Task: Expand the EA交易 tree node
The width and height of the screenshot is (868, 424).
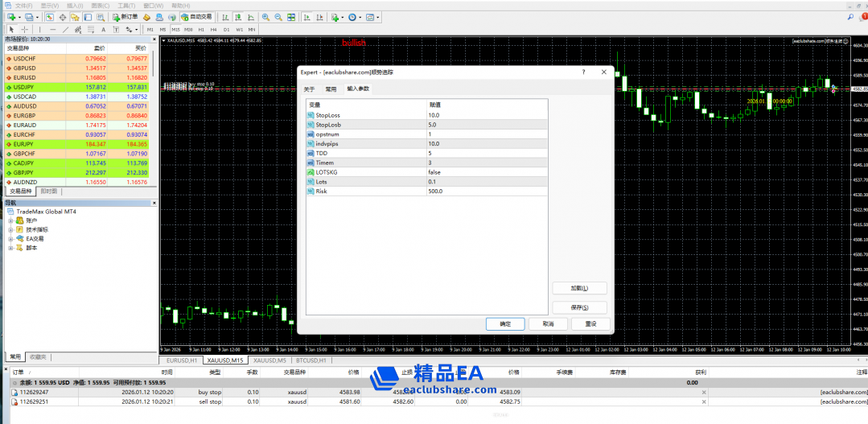Action: (11, 239)
